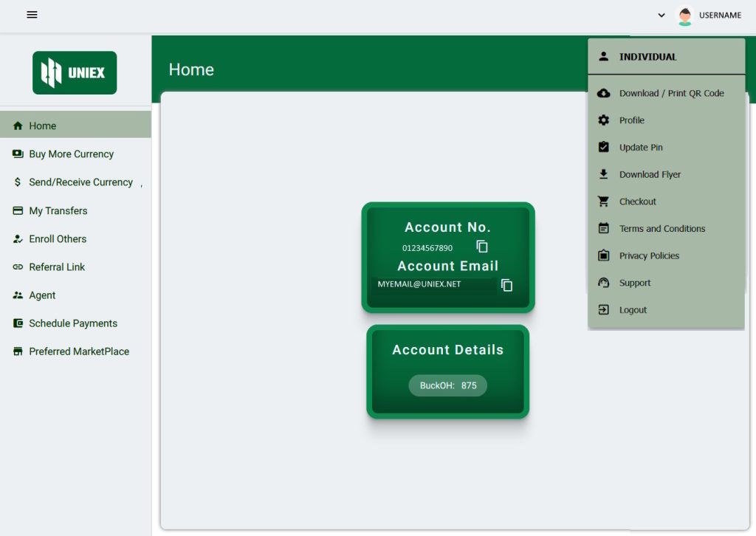Click the Profile gear icon
Screen dimensions: 756x536
(x=603, y=120)
